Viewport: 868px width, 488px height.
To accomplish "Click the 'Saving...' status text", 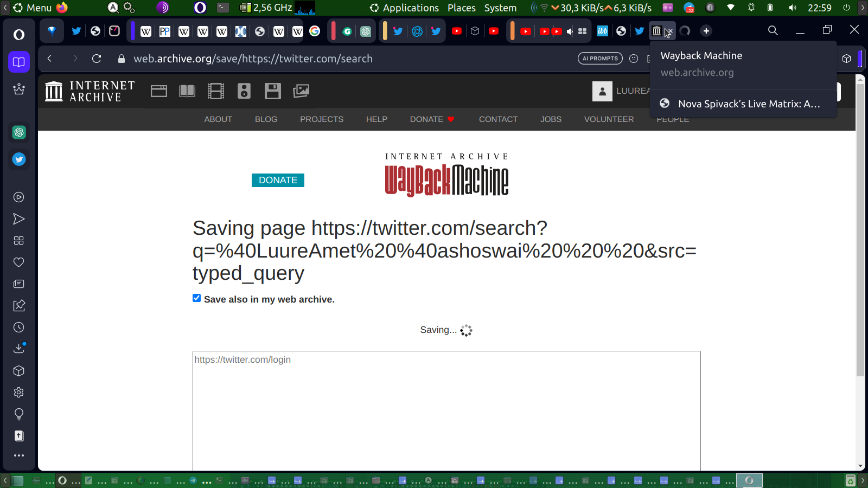I will 438,330.
